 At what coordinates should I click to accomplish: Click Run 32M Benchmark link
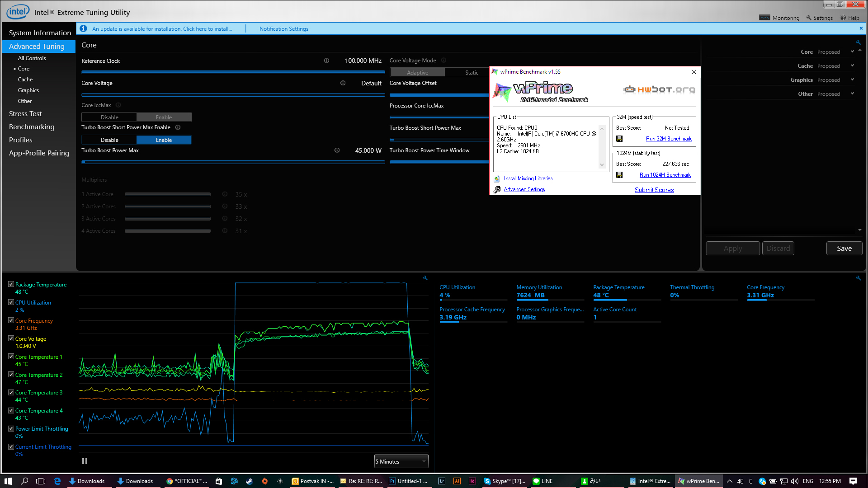669,139
